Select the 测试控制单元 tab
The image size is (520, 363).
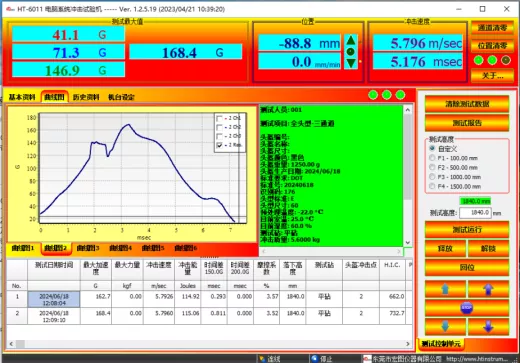click(x=441, y=344)
